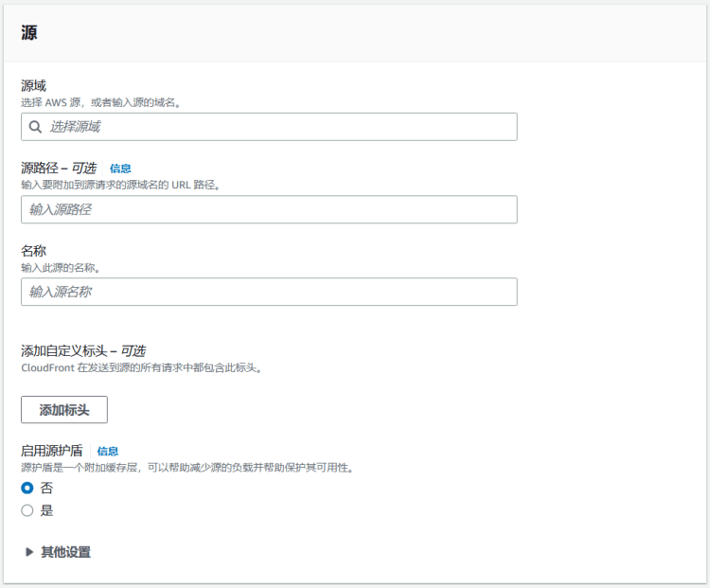Screen dimensions: 710x588
Task: Focus the 输入源路径 text field
Action: 269,209
